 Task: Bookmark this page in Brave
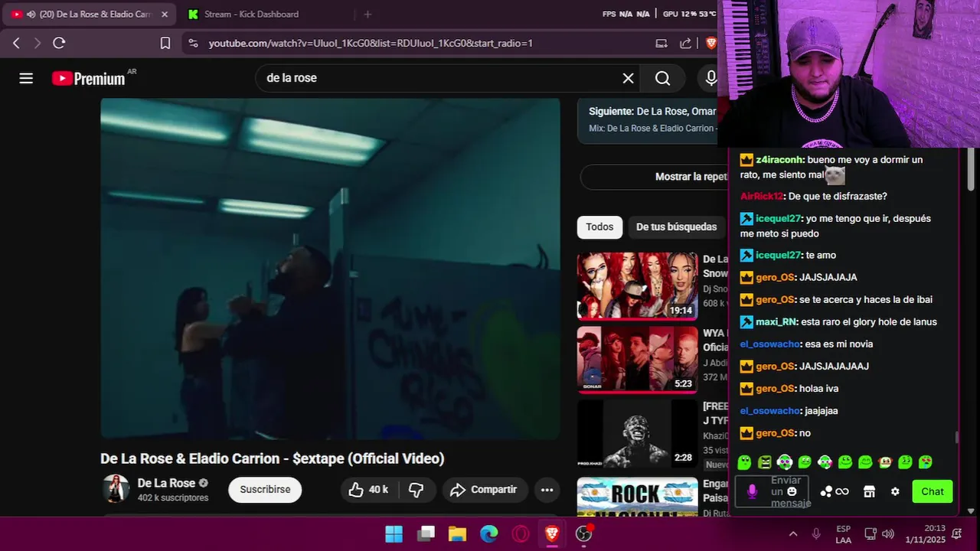[x=165, y=43]
